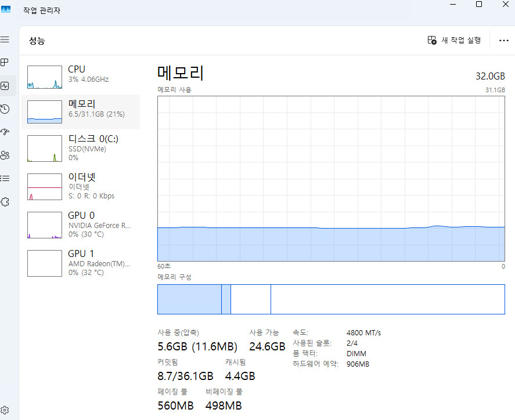Viewport: 515px width, 420px height.
Task: Select the 이더넷 performance item
Action: pos(81,187)
